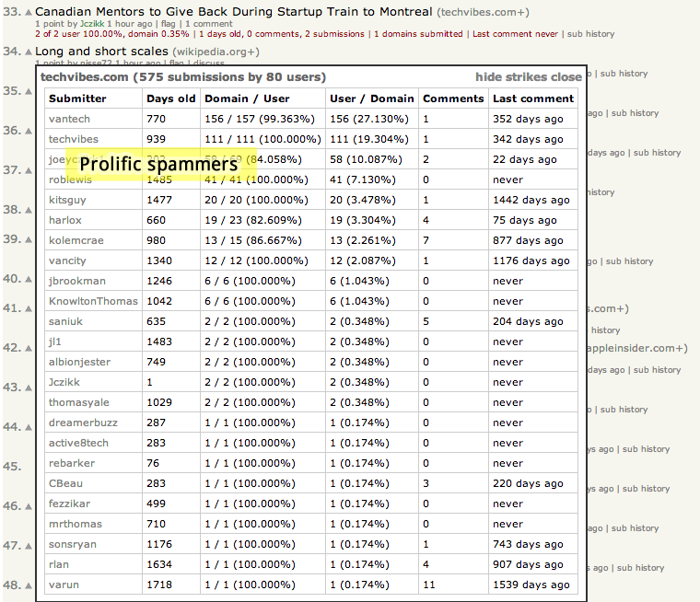Open submitter vantech

point(69,119)
